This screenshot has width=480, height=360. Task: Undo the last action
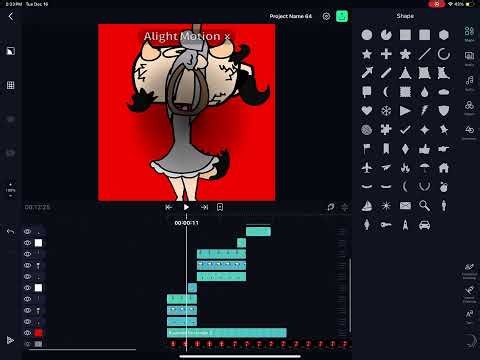pyautogui.click(x=11, y=231)
